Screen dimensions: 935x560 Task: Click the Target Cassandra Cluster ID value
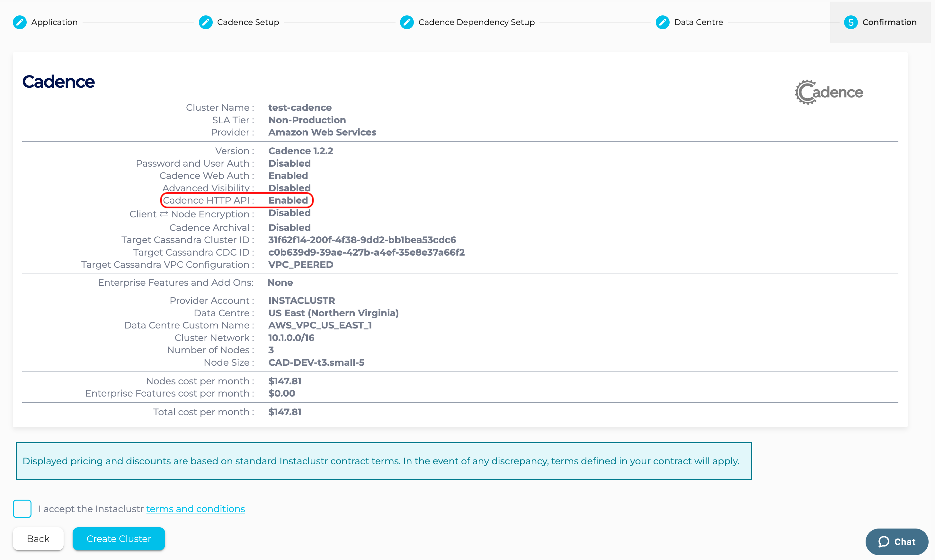pos(362,240)
